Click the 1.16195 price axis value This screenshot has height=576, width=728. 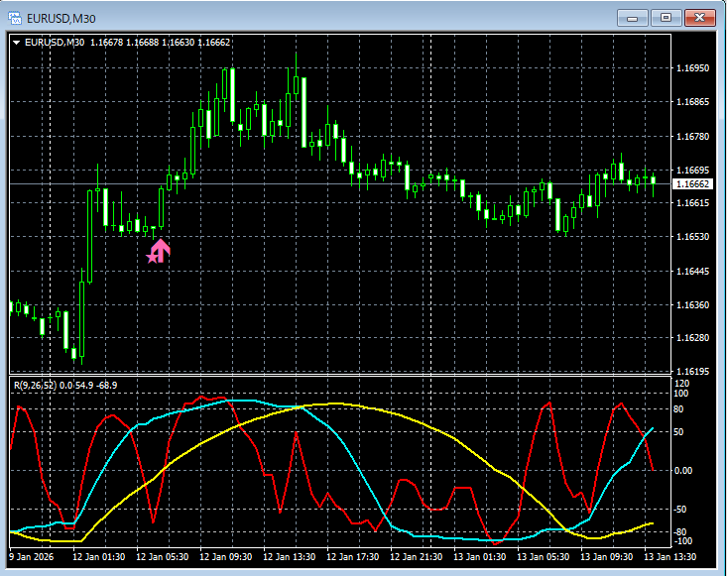(x=692, y=372)
